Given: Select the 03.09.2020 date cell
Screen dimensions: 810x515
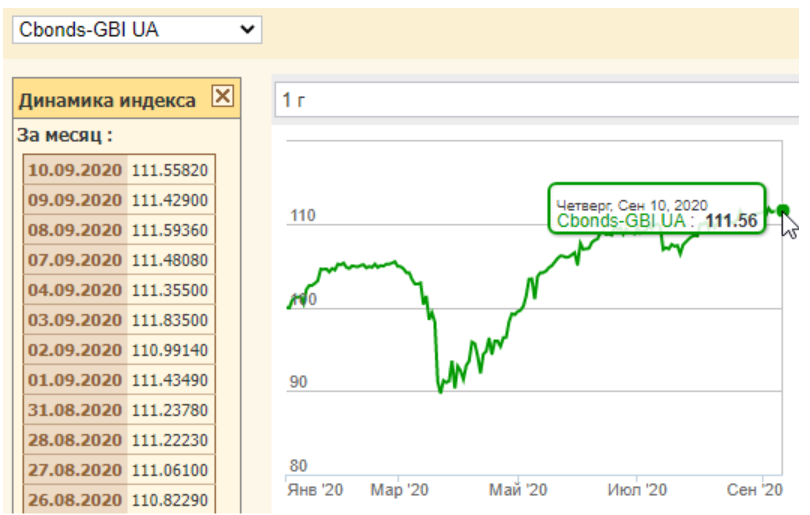Looking at the screenshot, I should click(75, 320).
